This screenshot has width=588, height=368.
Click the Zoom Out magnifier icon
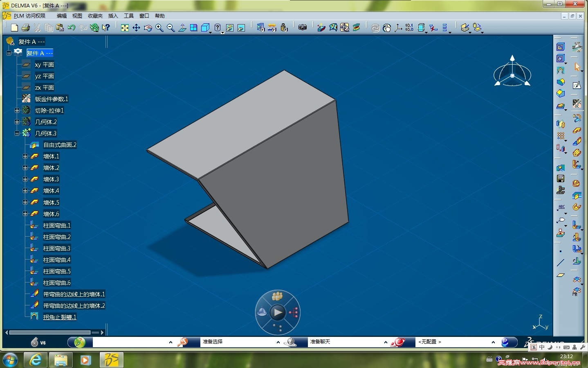pyautogui.click(x=171, y=27)
